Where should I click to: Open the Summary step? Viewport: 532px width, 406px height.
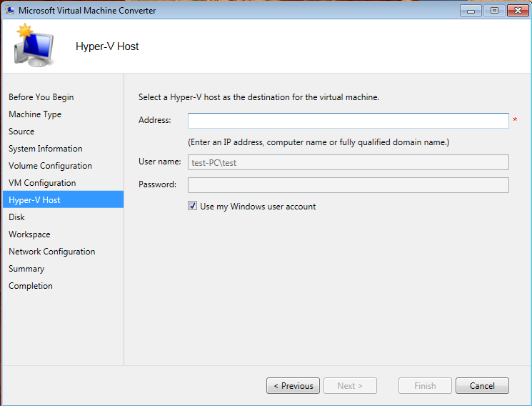[26, 269]
